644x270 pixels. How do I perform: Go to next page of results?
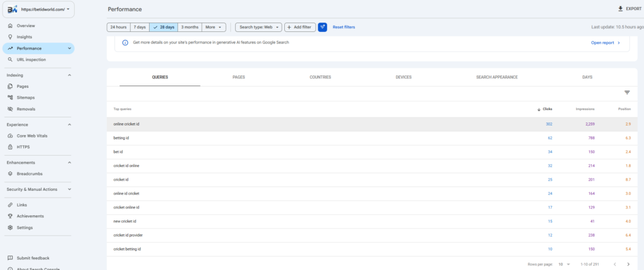[x=628, y=264]
